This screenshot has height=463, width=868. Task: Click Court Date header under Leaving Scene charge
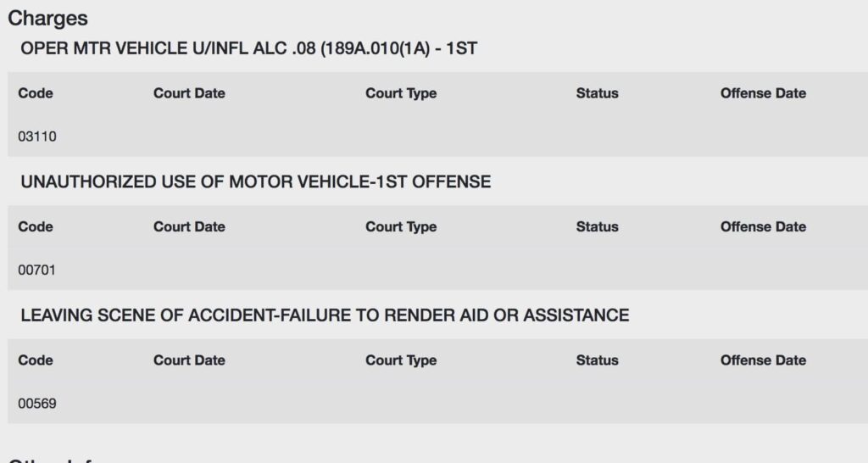pyautogui.click(x=189, y=360)
